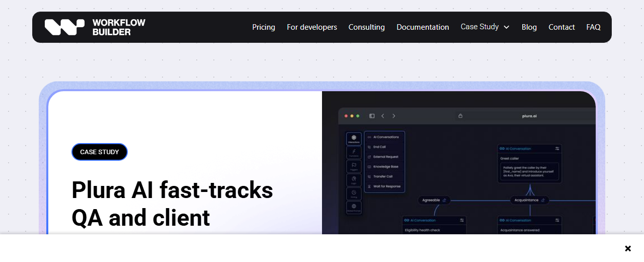644x262 pixels.
Task: Select the Agreeable branch pill
Action: 434,200
